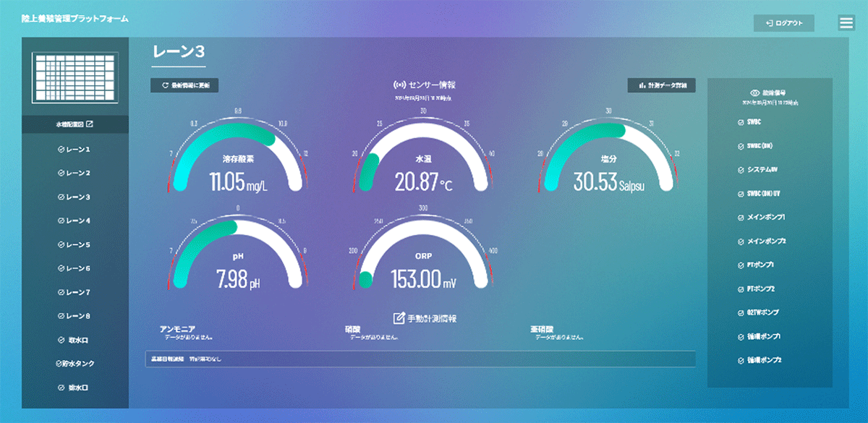Image resolution: width=868 pixels, height=423 pixels.
Task: Select レーン5 in the sidebar
Action: (x=75, y=244)
